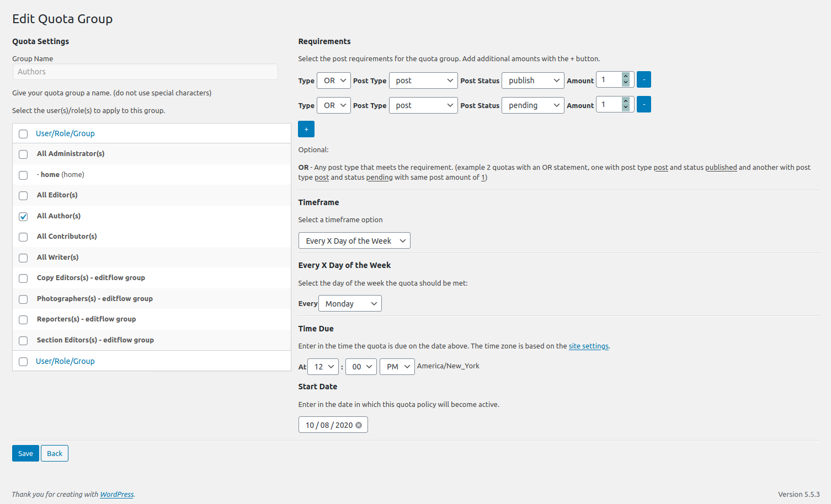Check Section Editors(s) editflow group checkbox
Viewport: 831px width, 504px height.
coord(23,341)
